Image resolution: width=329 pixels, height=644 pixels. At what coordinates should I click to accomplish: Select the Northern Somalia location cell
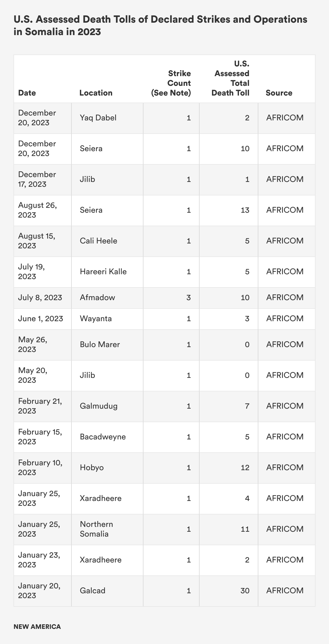tap(96, 529)
